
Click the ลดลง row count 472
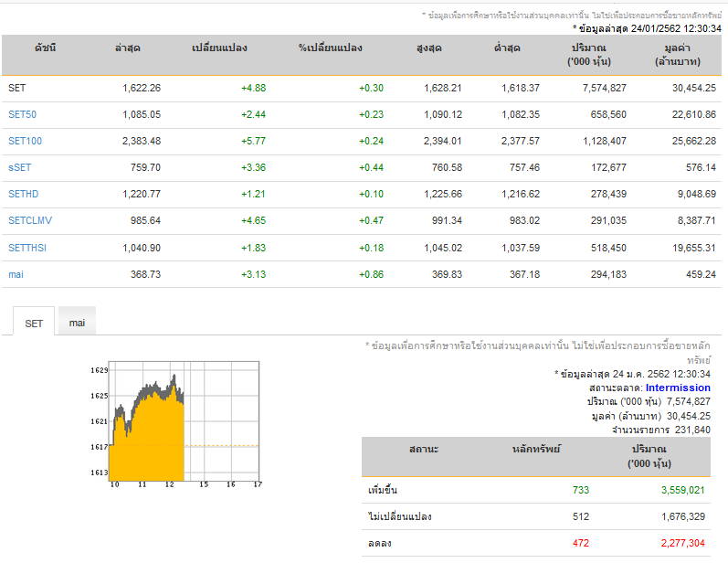pos(581,543)
